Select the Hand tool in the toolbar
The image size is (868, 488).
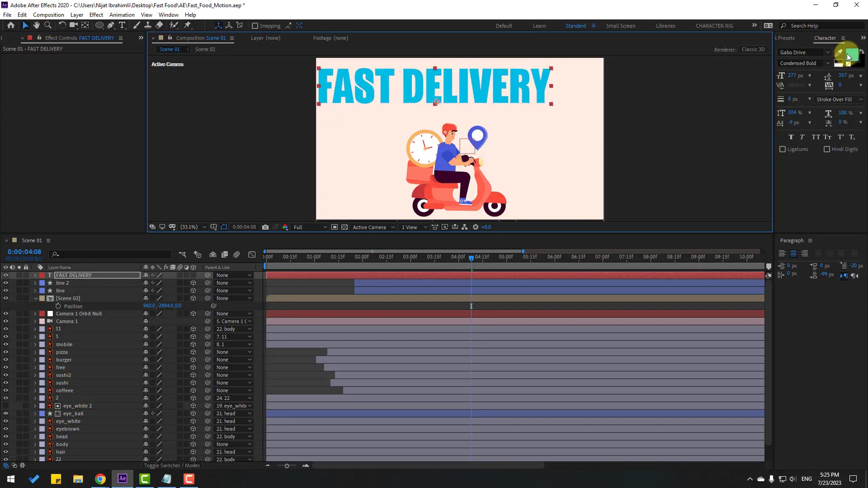tap(36, 25)
